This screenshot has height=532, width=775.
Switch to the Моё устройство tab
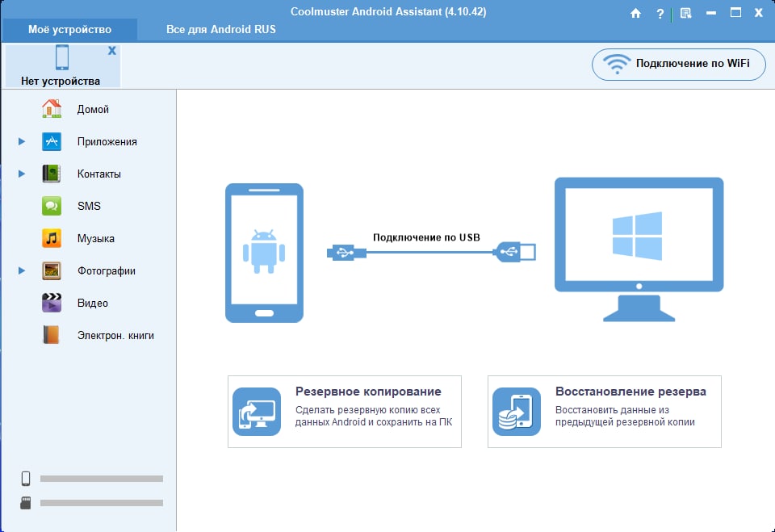69,30
